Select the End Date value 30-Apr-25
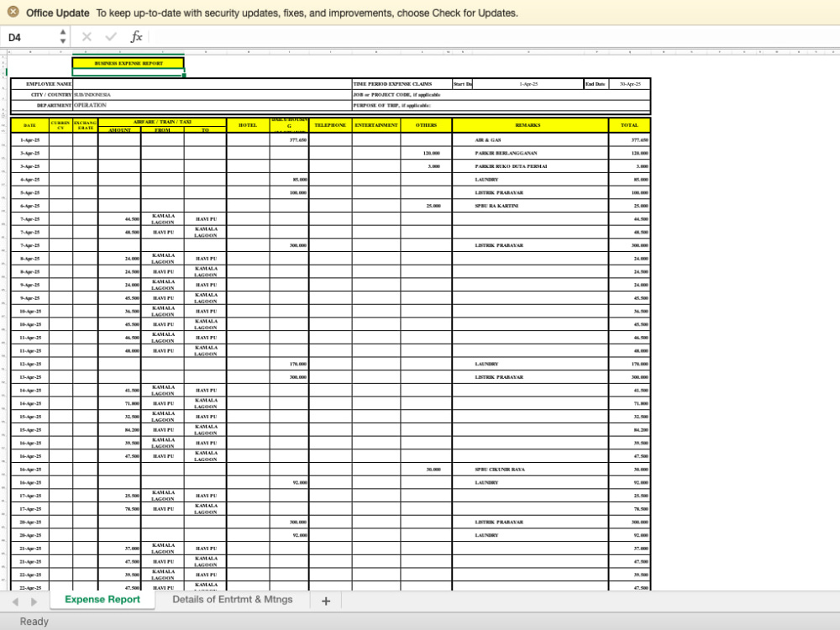The width and height of the screenshot is (840, 630). (629, 84)
